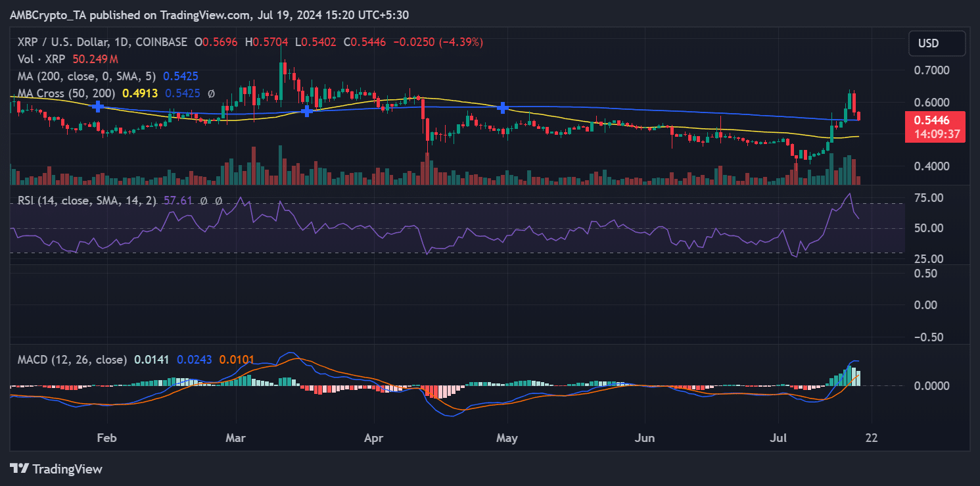Click the blue MA cross marker before May
This screenshot has width=980, height=486.
503,107
